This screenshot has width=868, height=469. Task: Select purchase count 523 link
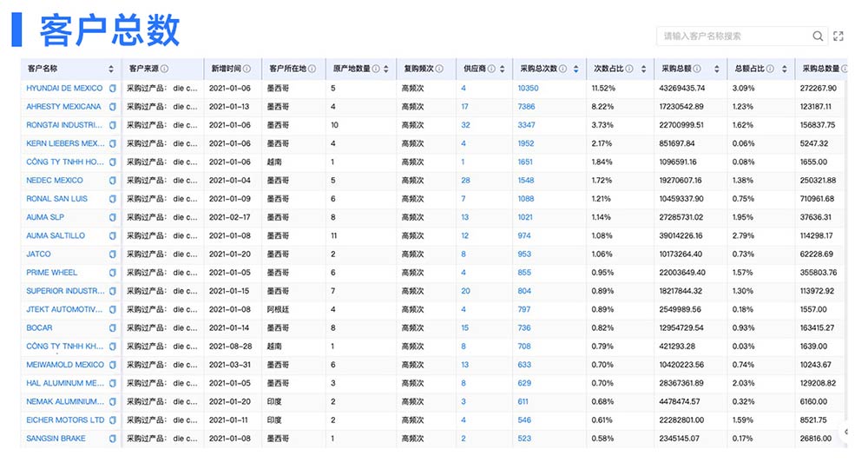[x=524, y=439]
